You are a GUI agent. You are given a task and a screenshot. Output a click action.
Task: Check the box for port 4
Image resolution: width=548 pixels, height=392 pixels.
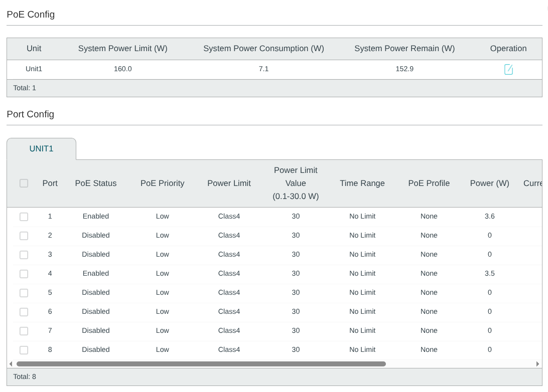point(24,274)
